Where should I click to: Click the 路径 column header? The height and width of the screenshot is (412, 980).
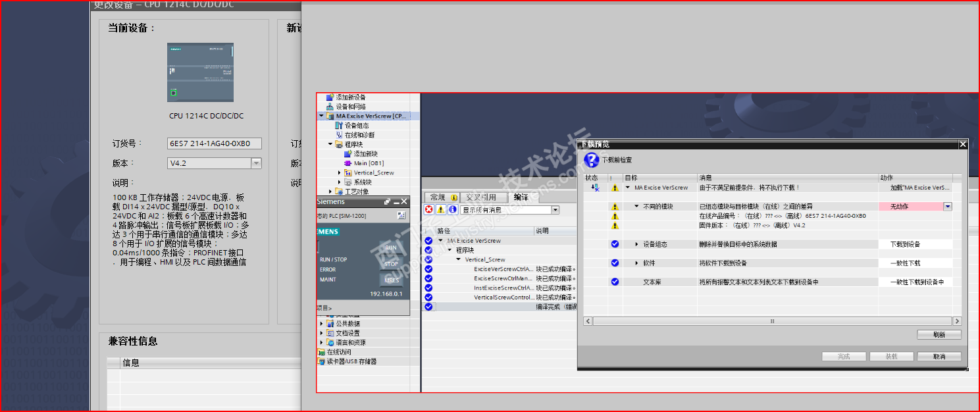pos(484,231)
